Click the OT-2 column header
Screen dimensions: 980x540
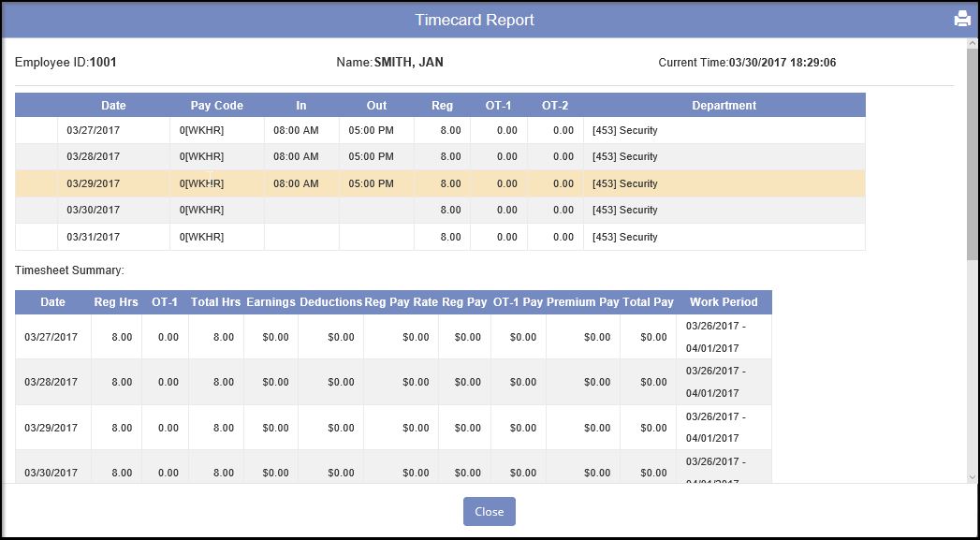point(555,106)
